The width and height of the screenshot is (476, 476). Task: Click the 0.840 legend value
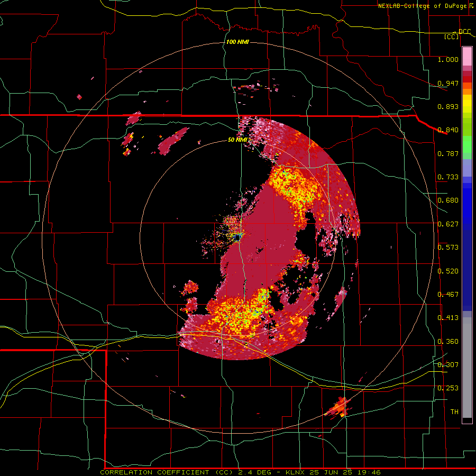[x=448, y=130]
